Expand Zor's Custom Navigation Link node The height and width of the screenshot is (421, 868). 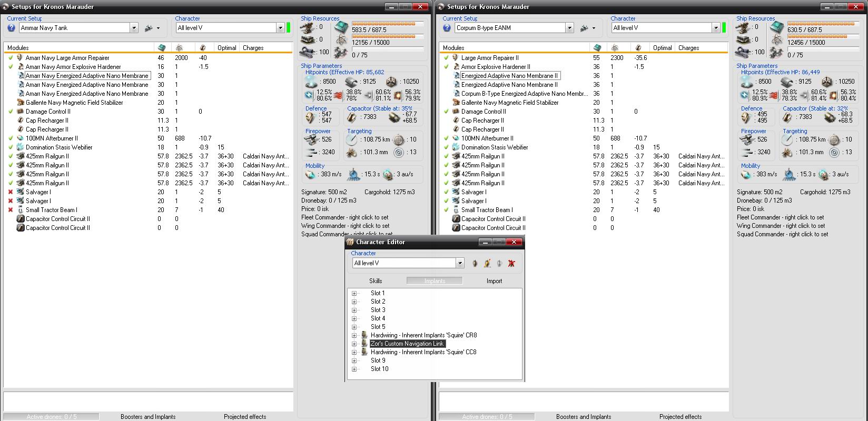coord(354,344)
